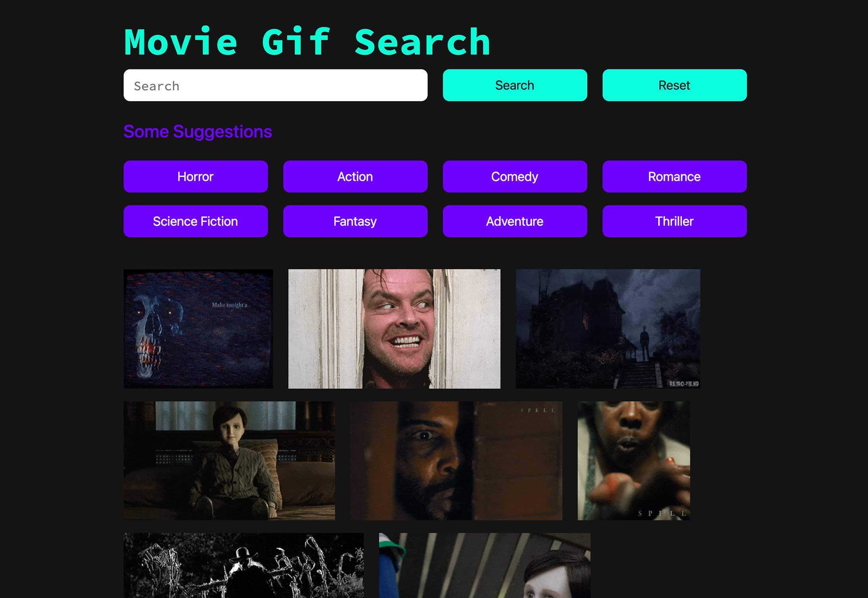Select the Thriller genre button
This screenshot has height=598, width=868.
(x=675, y=221)
